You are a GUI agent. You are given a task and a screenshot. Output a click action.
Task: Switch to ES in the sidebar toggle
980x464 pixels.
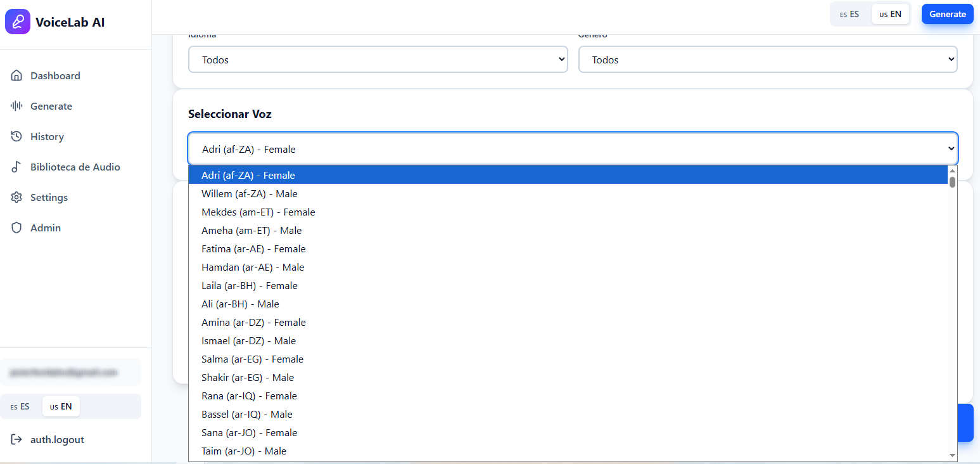coord(20,406)
